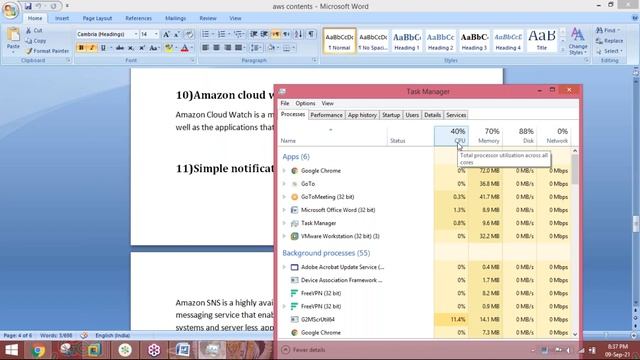Click the Windows Start button
Viewport: 640px width, 360px height.
point(11,350)
